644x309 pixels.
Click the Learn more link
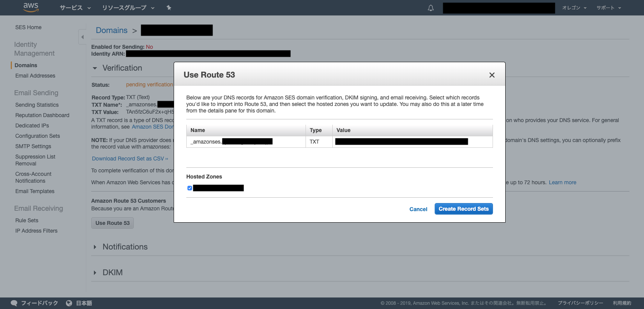[x=562, y=182]
